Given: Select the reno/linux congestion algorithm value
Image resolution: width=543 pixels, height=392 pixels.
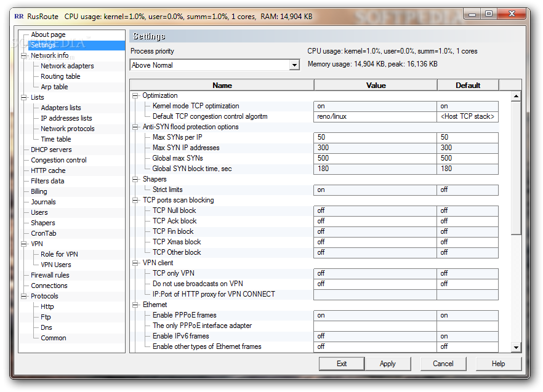Looking at the screenshot, I should (375, 116).
